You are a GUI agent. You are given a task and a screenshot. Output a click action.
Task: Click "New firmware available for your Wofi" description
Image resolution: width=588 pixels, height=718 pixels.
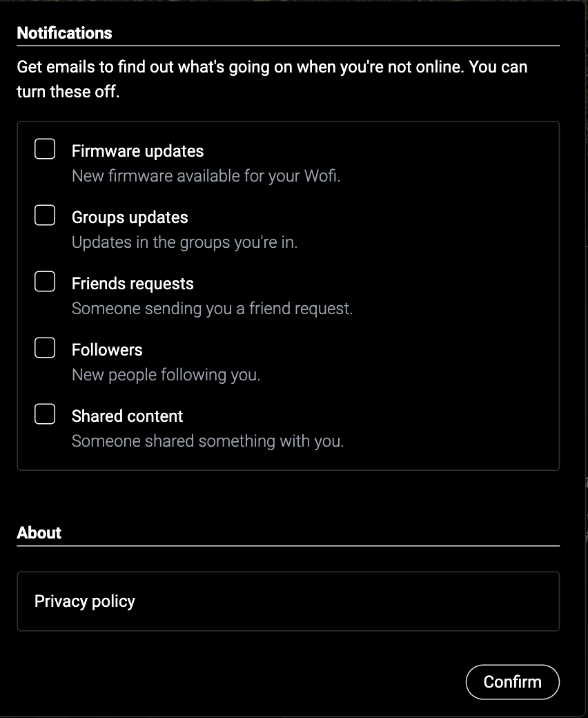[206, 176]
